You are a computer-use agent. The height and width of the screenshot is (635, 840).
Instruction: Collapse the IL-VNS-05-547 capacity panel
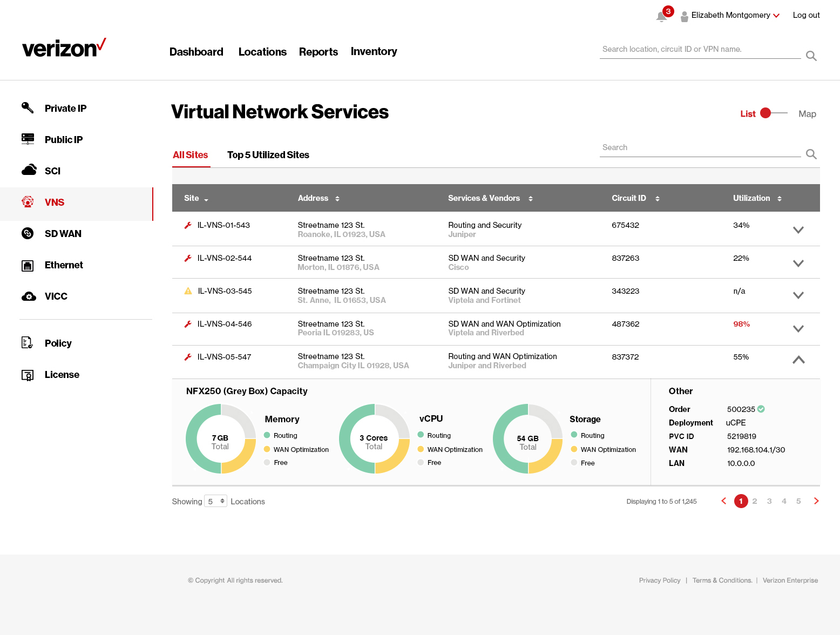pos(798,359)
